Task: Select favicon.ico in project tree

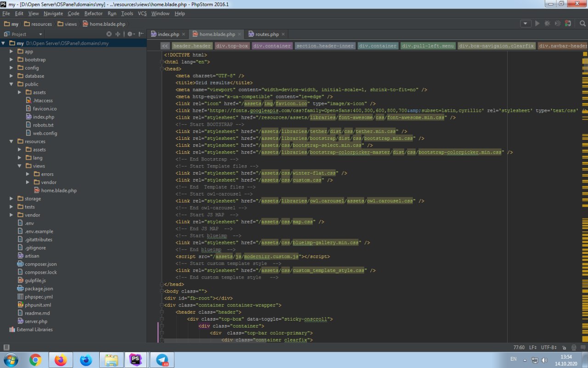Action: 41,109
